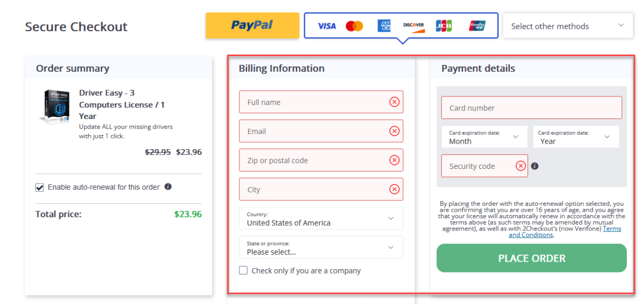Uncheck Enable auto-renewal for this order
Viewport: 644px width, 304px height.
point(39,187)
